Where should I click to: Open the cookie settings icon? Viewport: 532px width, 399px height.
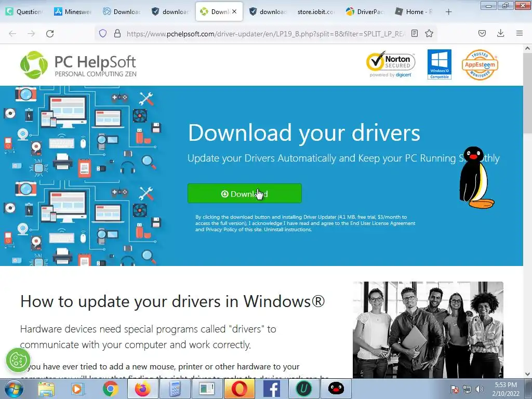[18, 360]
